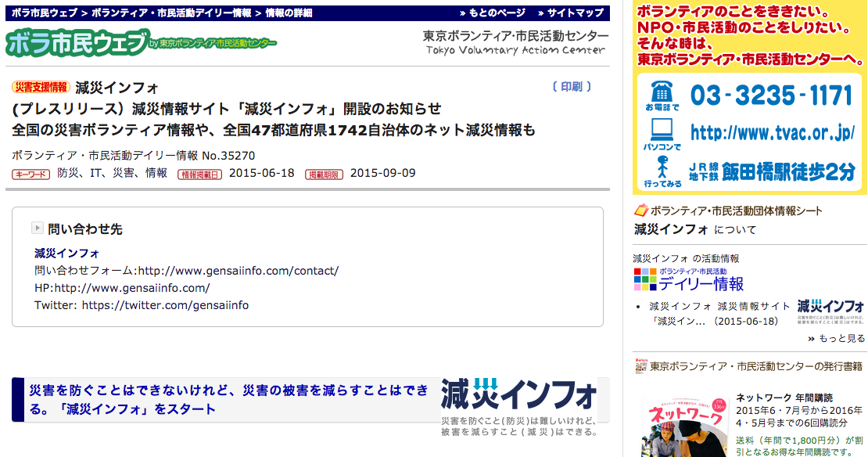Click the posting date 2015-06-18
Image resolution: width=868 pixels, height=457 pixels.
(x=262, y=174)
